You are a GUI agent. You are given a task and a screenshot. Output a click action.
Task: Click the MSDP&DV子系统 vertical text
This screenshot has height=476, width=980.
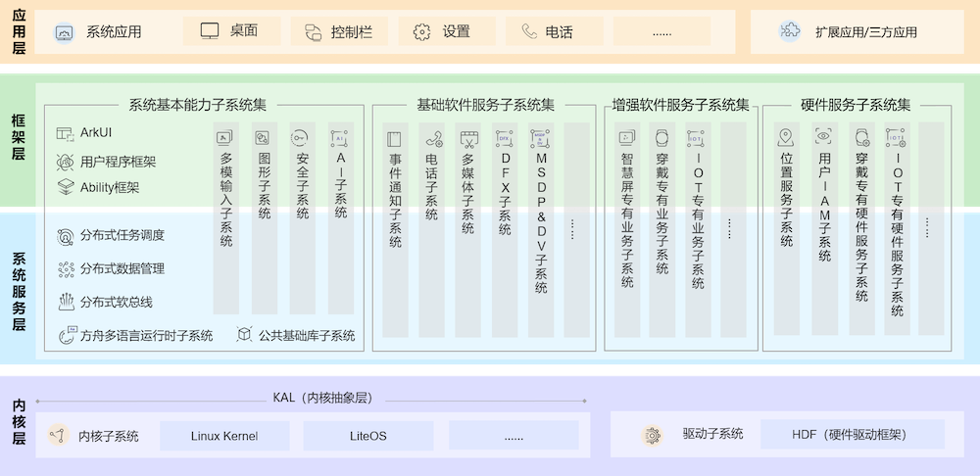541,223
